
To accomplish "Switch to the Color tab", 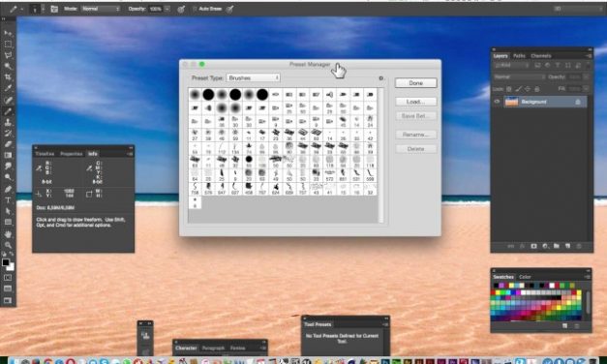I will point(525,277).
